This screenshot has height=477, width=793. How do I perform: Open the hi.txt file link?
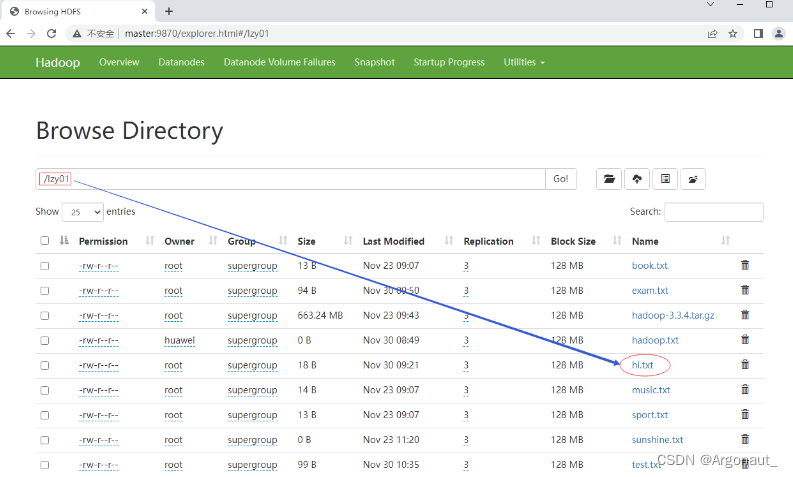coord(642,365)
